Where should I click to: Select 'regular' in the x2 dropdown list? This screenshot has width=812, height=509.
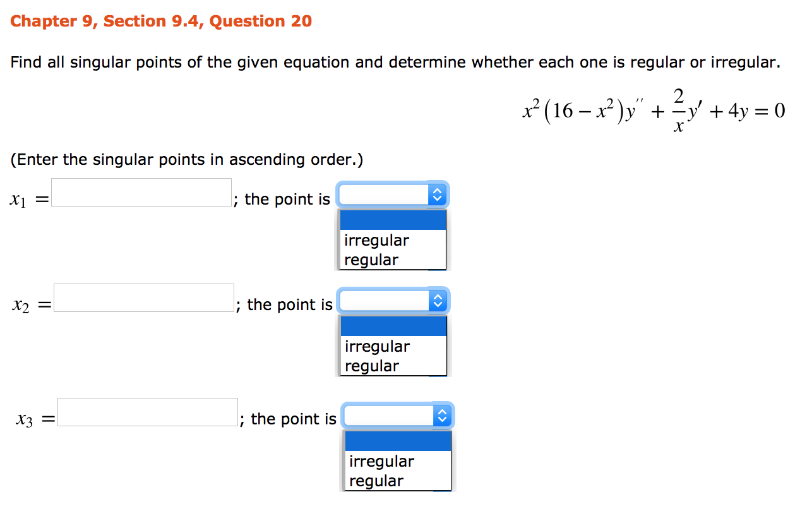(x=371, y=365)
